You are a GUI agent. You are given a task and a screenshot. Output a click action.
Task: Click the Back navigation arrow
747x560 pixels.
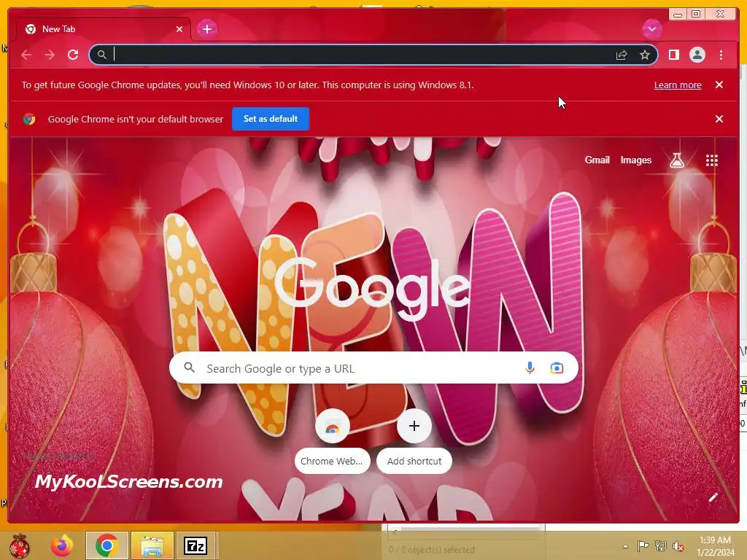pyautogui.click(x=26, y=55)
